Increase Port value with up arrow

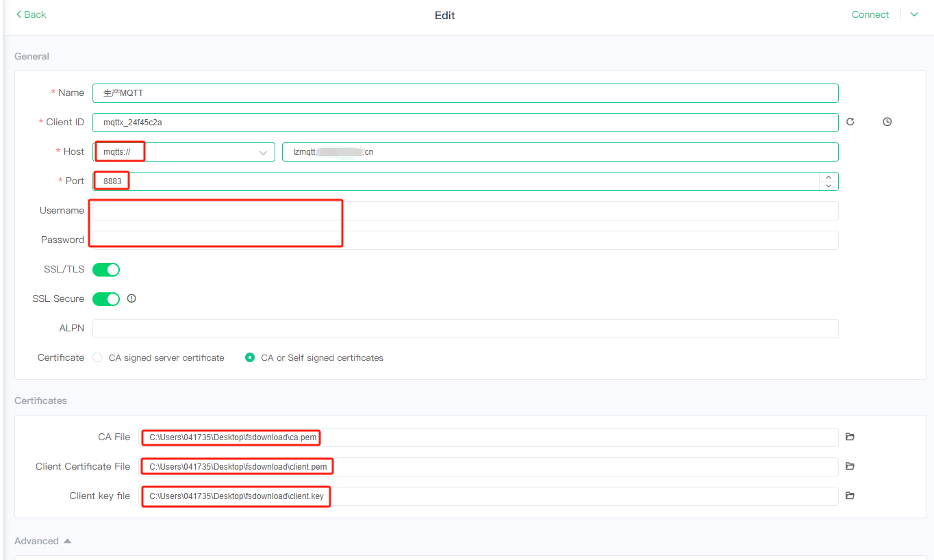click(x=829, y=177)
